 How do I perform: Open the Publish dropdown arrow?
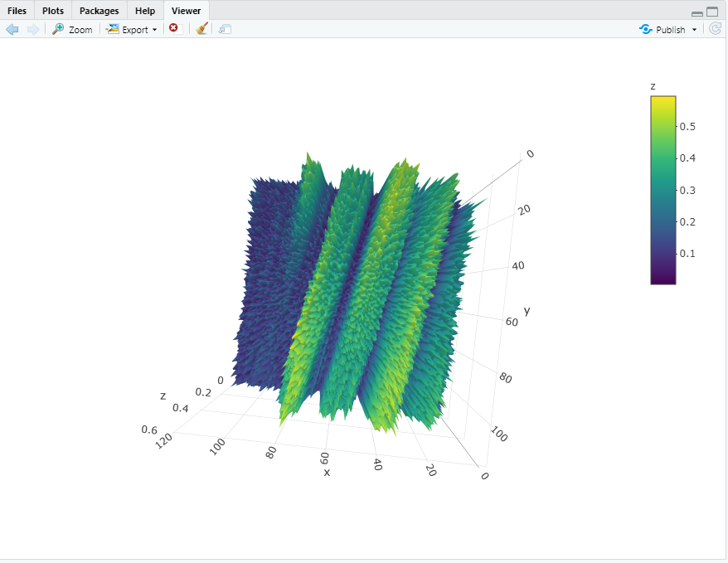[x=696, y=28]
